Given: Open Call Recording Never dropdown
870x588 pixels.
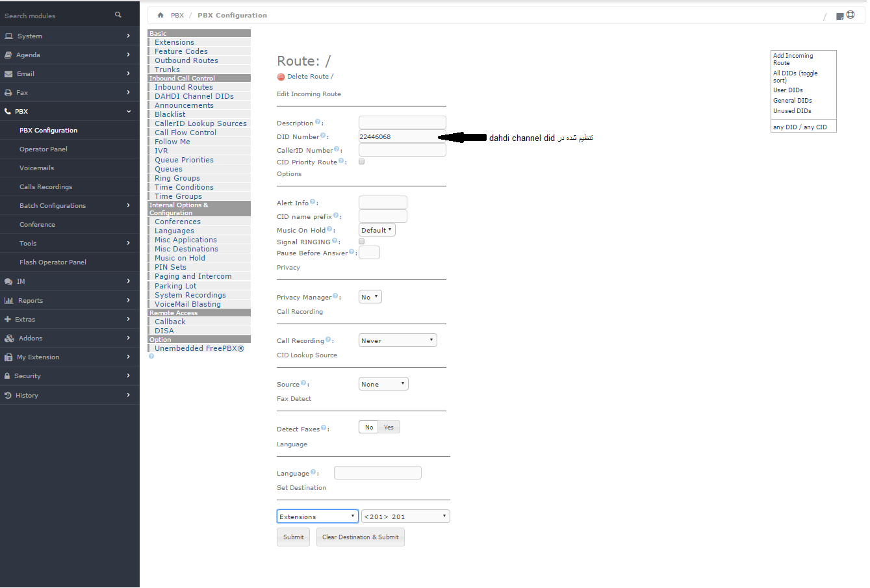Looking at the screenshot, I should (x=398, y=340).
